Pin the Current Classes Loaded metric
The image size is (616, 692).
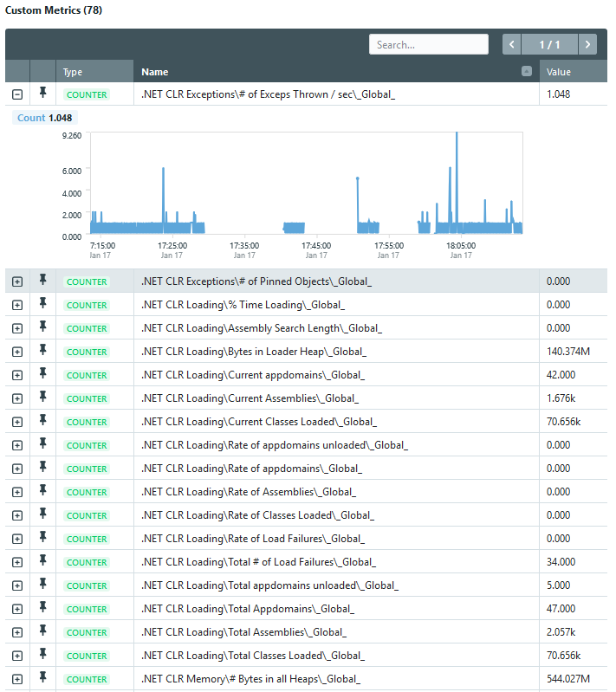tap(42, 420)
